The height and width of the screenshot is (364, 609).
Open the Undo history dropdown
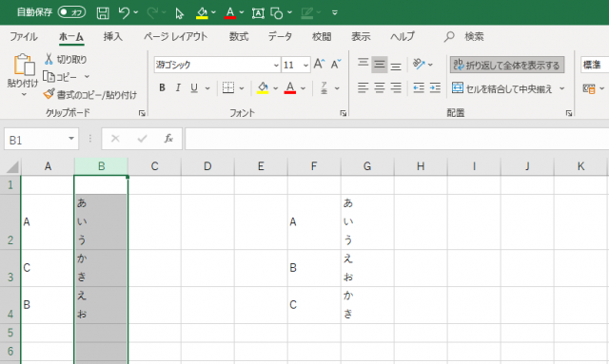point(135,12)
